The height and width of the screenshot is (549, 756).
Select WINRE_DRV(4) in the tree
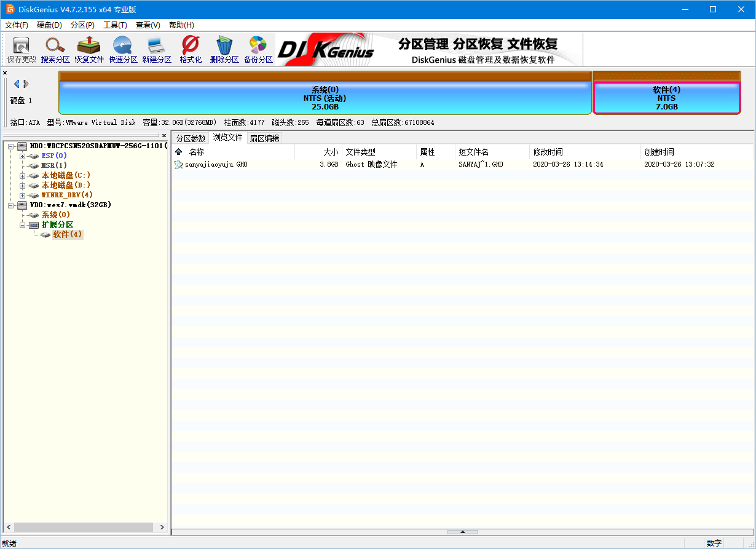pyautogui.click(x=67, y=195)
